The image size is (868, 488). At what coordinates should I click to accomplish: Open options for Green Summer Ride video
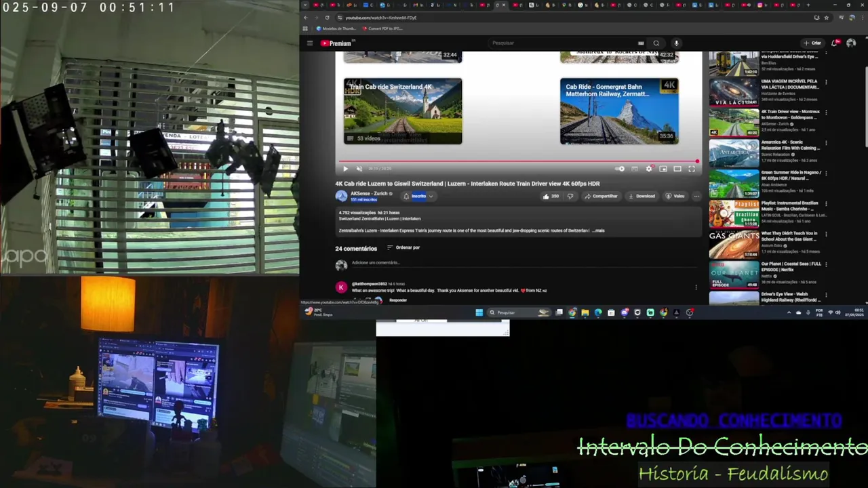click(x=826, y=175)
